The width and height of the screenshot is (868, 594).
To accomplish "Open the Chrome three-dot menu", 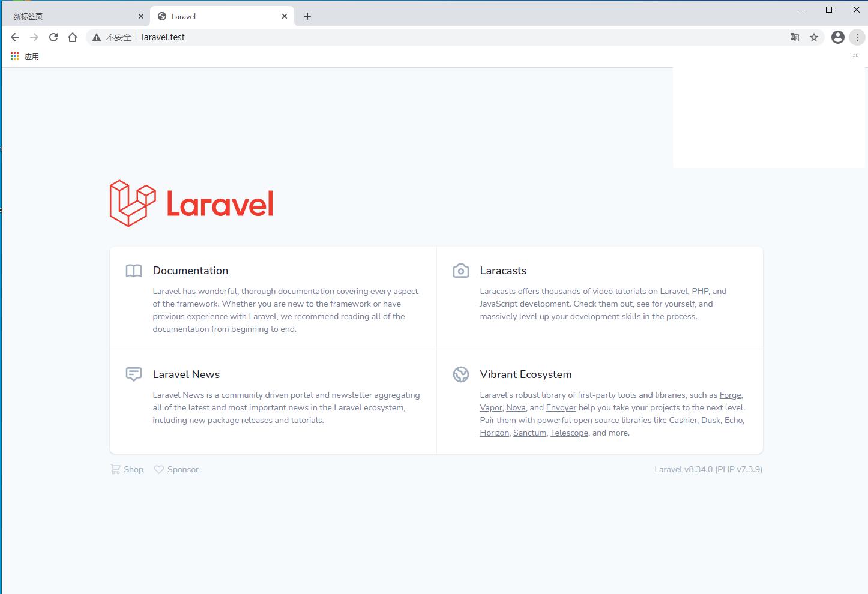I will click(x=857, y=37).
